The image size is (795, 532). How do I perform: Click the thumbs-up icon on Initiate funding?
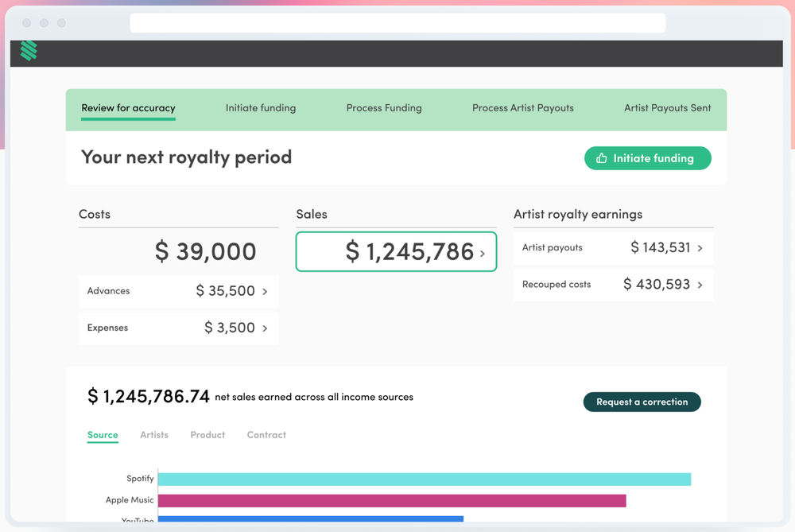602,158
